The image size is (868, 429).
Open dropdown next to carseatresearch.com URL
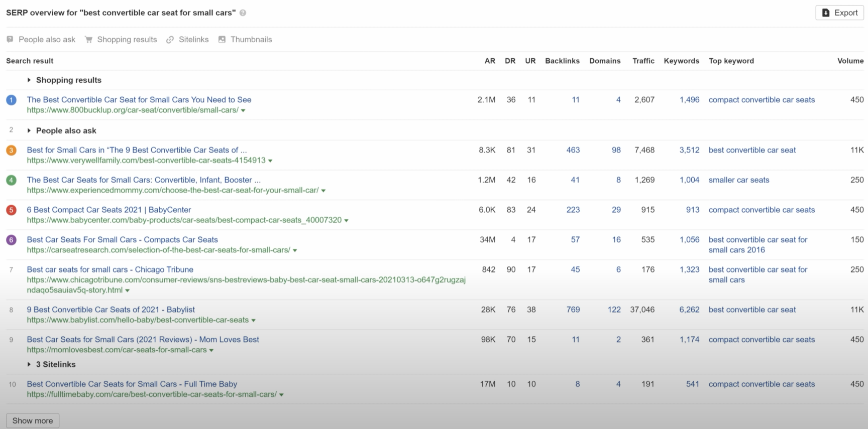click(295, 250)
